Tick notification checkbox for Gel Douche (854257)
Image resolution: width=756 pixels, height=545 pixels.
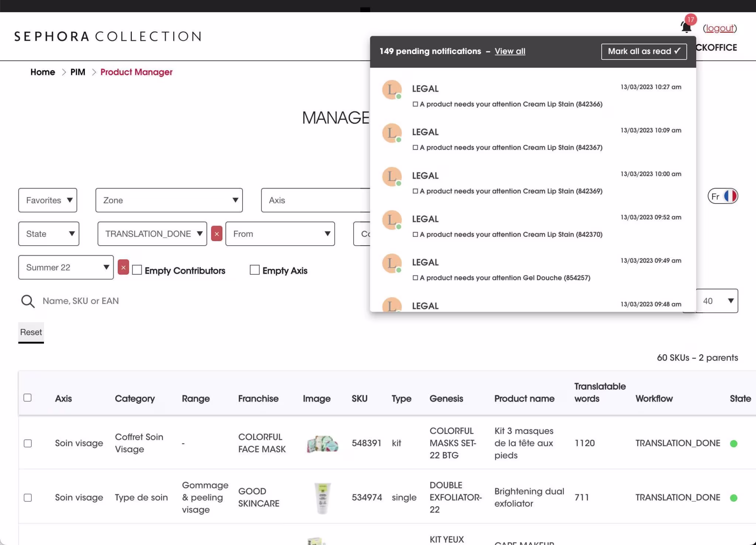(415, 278)
